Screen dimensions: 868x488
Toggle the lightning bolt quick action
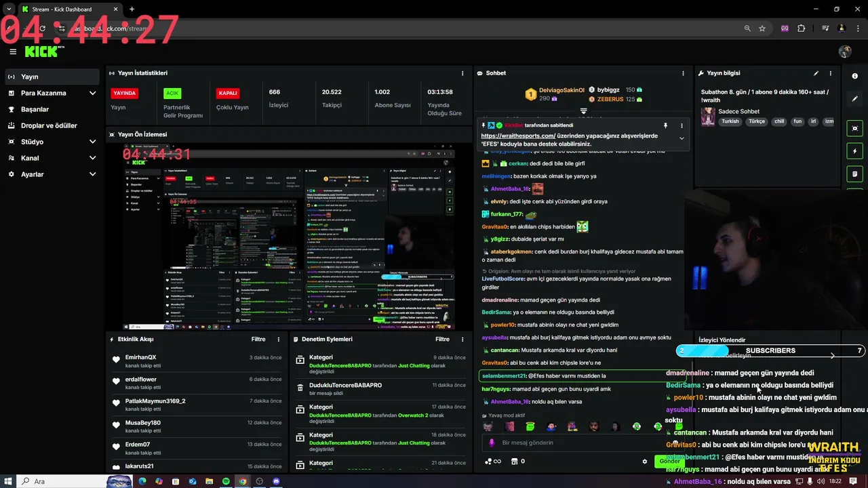[854, 151]
